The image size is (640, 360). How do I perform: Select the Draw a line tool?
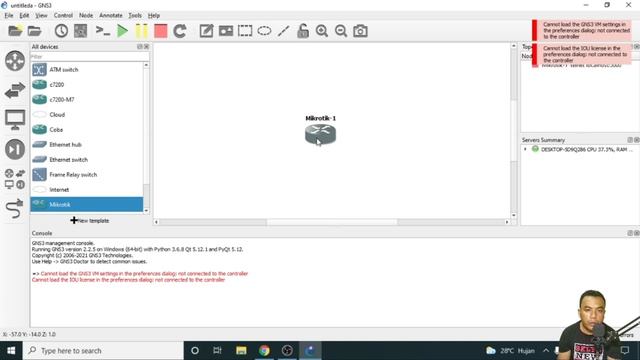(283, 31)
